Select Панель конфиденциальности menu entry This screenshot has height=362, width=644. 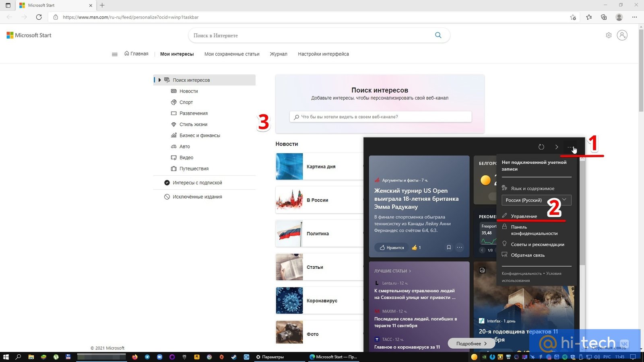pos(534,230)
